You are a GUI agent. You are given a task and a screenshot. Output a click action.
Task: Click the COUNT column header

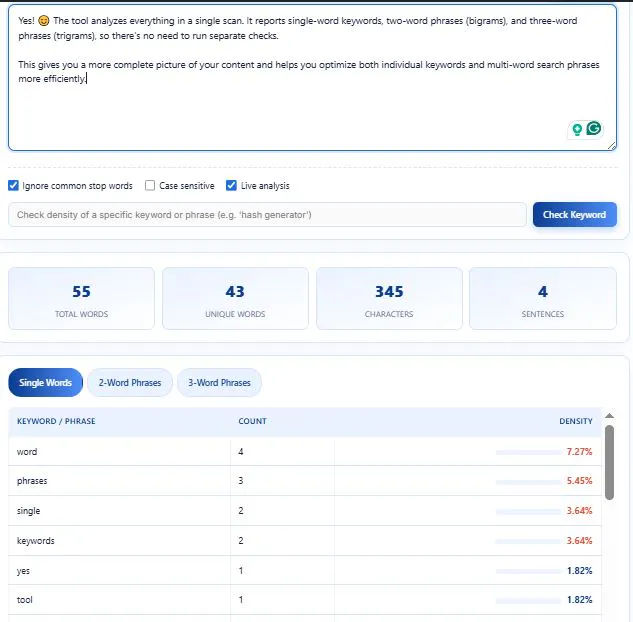(x=252, y=421)
